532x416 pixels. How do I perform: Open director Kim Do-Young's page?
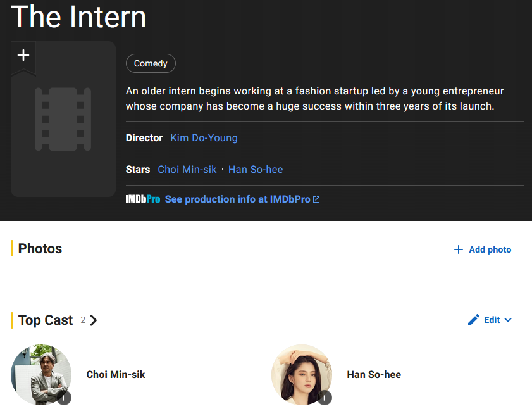204,137
